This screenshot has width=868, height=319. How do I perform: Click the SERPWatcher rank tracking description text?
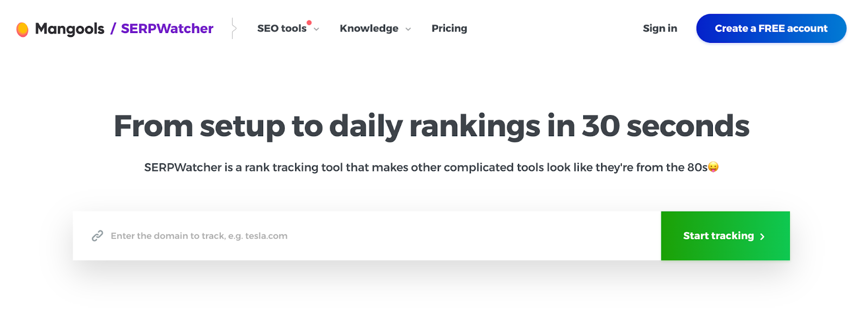pyautogui.click(x=425, y=168)
